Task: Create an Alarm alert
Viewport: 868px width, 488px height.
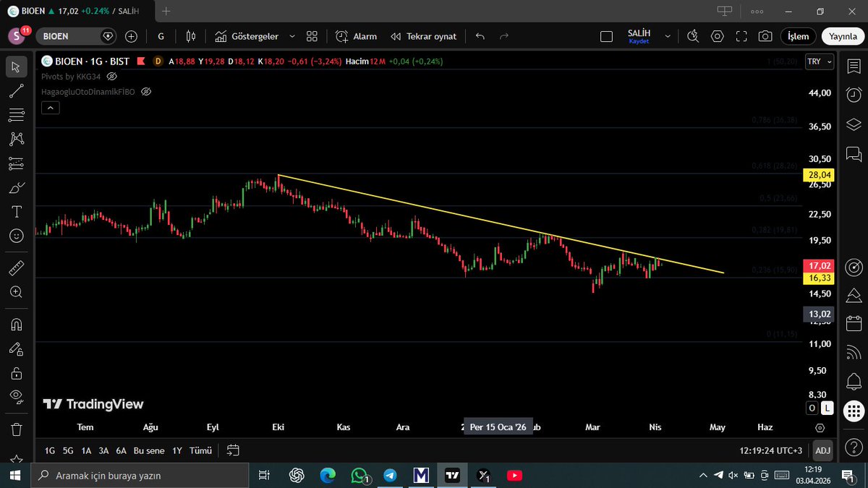Action: [356, 36]
